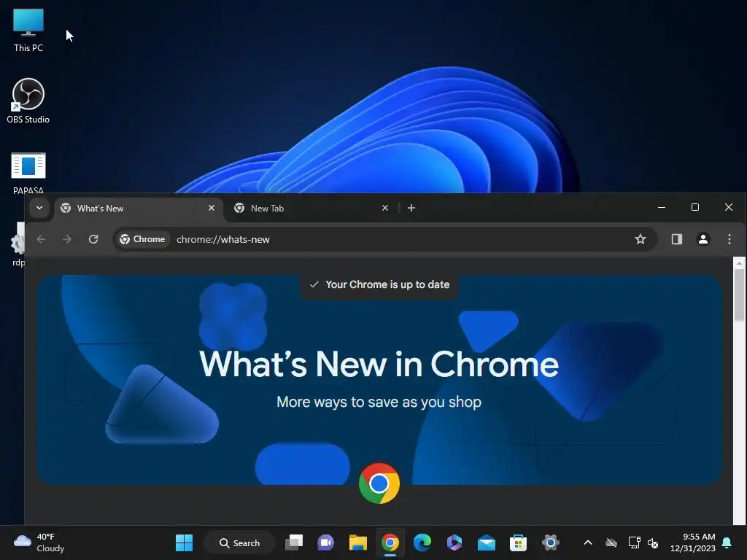Click OneDrive cloud tray icon
747x560 pixels.
611,542
